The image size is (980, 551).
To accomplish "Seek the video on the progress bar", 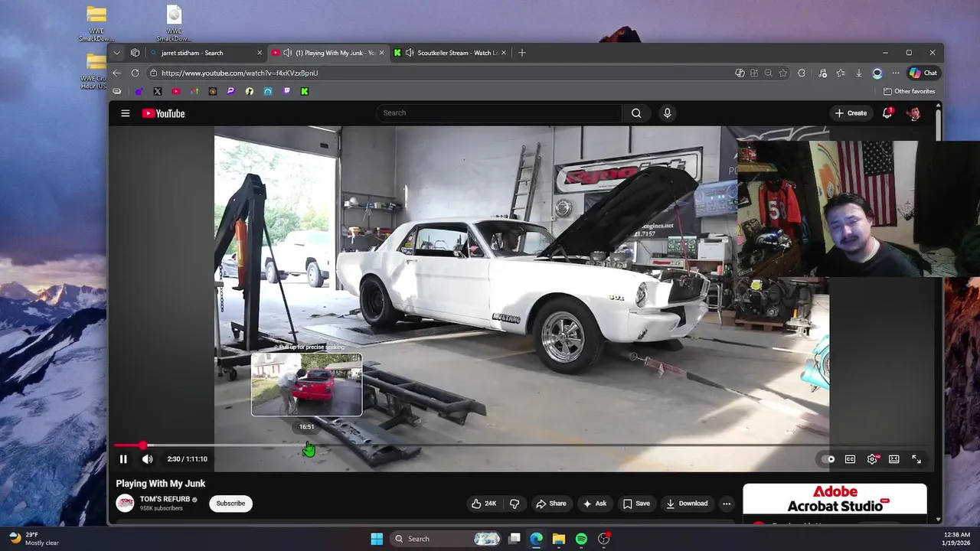I will pos(521,445).
